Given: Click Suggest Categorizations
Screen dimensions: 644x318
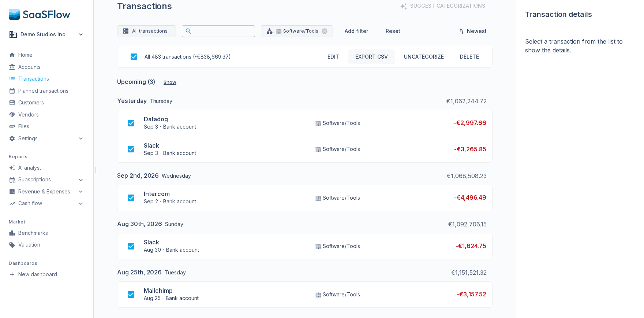Looking at the screenshot, I should point(443,6).
